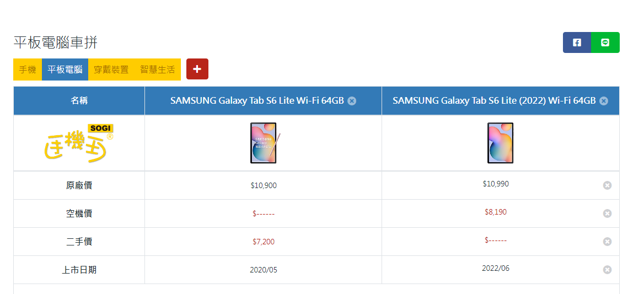Open the 穿戴裝置 tab
Image resolution: width=644 pixels, height=294 pixels.
click(x=111, y=70)
